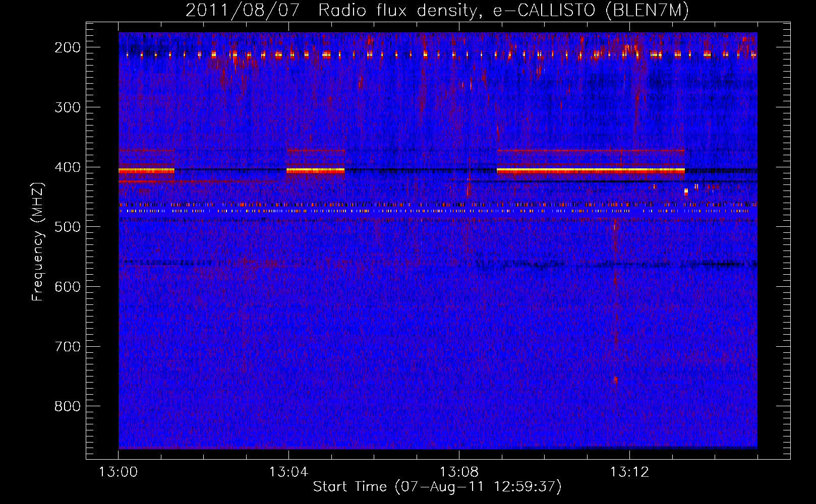Click the plot title "2011/08/07 Radio flux density, e-CALLISTO (BLEN7M)"

pos(437,10)
